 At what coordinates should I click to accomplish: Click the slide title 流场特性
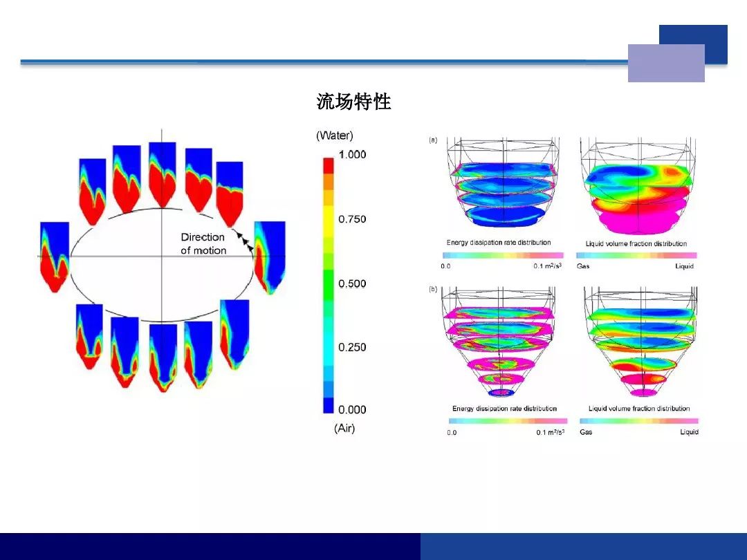pos(353,102)
